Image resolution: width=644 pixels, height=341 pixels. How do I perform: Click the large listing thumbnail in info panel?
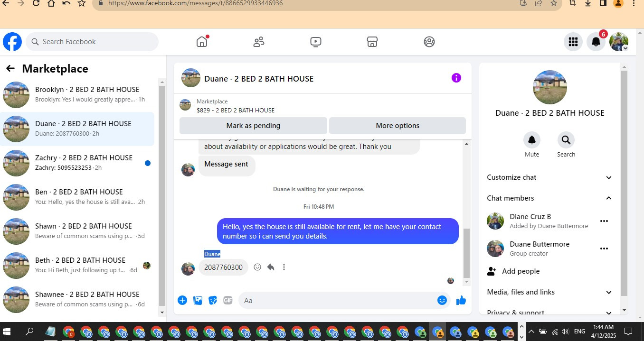549,87
